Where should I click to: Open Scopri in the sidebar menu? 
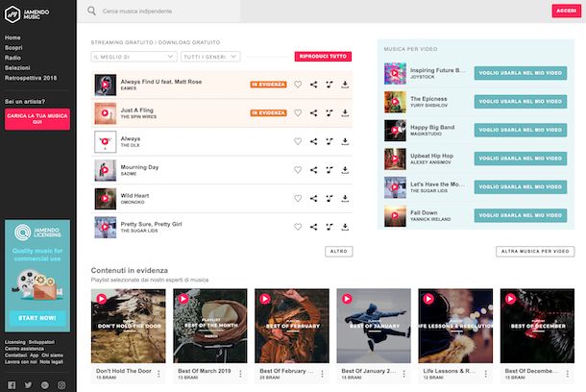click(13, 48)
